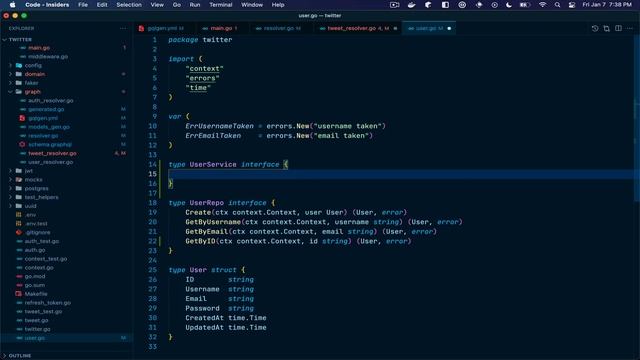Viewport: 640px width, 360px height.
Task: Click the Open Changes icon in the editor toolbar
Action: pyautogui.click(x=607, y=28)
